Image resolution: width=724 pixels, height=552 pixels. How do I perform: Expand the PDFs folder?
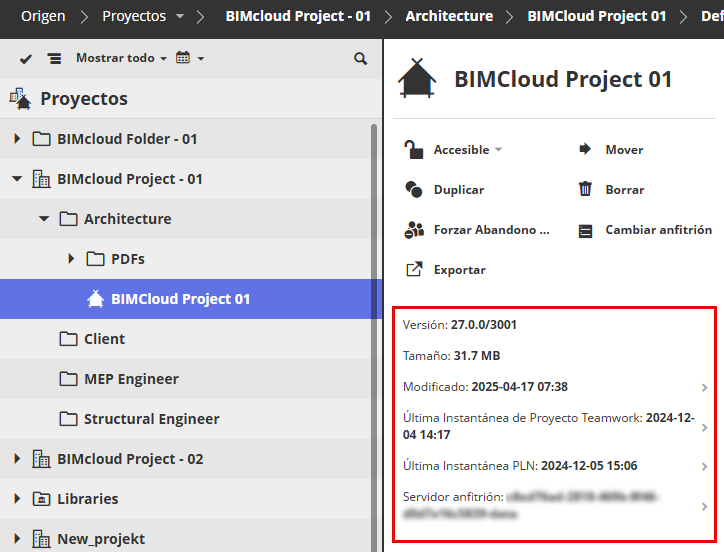[71, 259]
